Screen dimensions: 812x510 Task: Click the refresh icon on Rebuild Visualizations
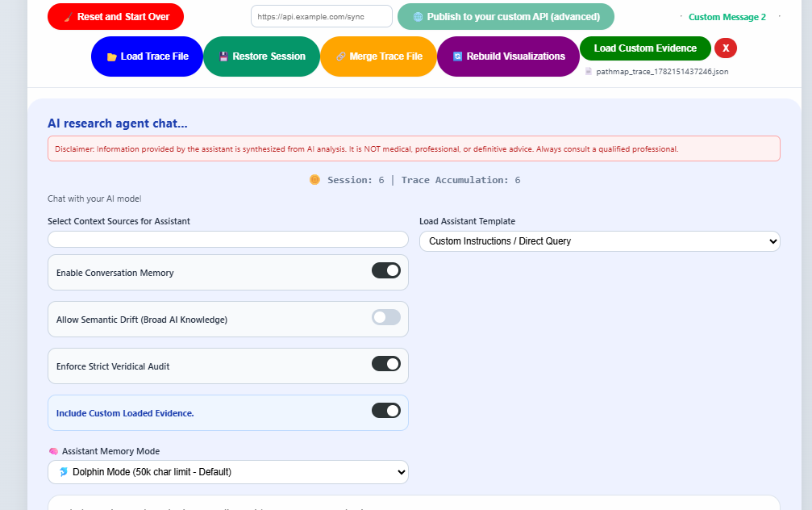click(457, 56)
